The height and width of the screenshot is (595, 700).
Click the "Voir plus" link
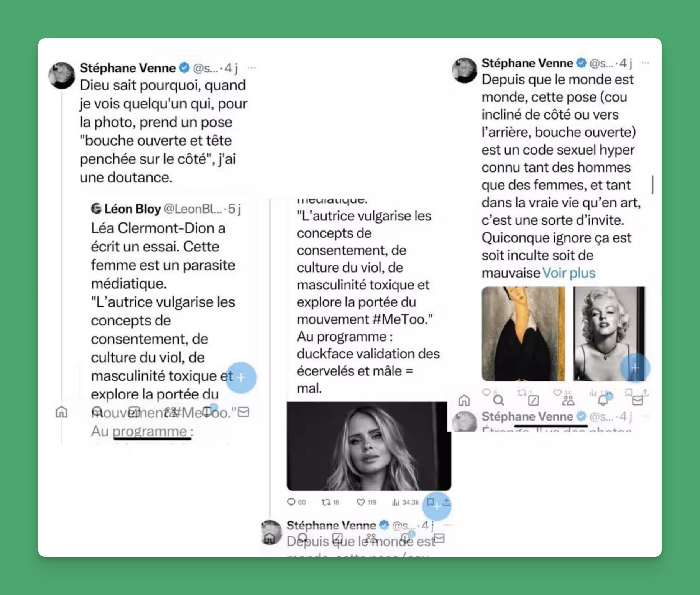[x=569, y=273]
